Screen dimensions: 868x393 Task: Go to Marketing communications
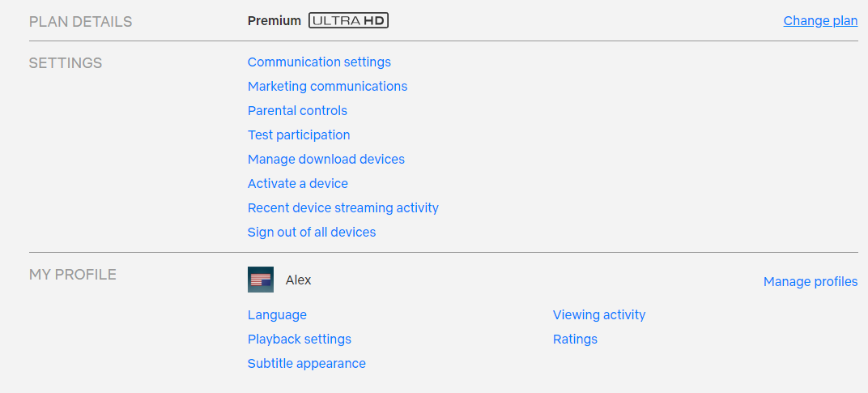327,87
